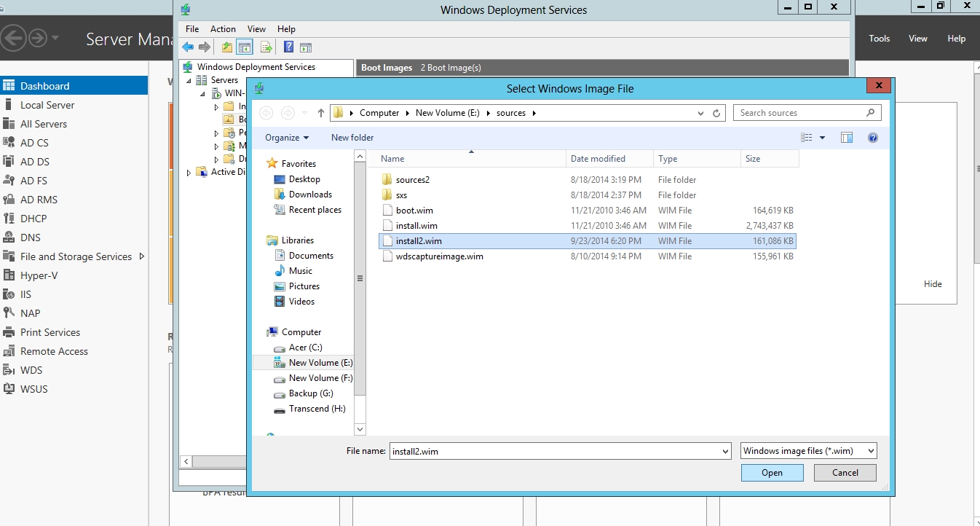The width and height of the screenshot is (980, 526).
Task: Click the Open button
Action: [x=772, y=473]
